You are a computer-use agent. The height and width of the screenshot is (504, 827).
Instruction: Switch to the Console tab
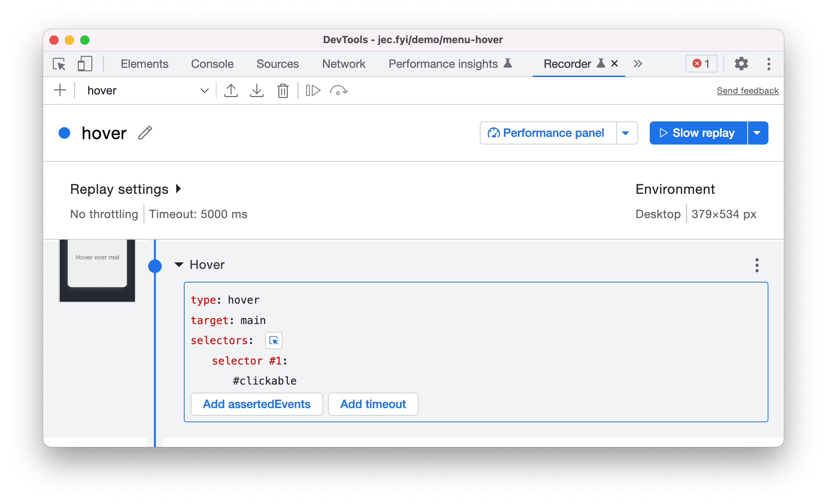[213, 63]
